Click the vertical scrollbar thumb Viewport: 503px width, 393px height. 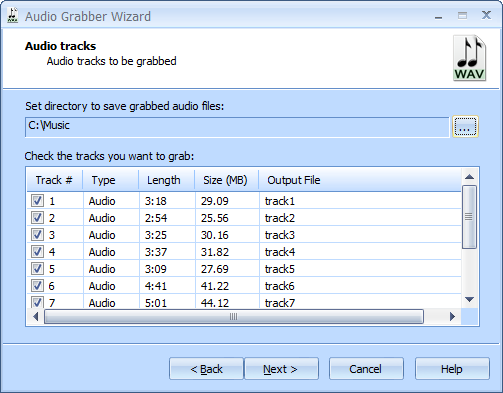click(469, 217)
